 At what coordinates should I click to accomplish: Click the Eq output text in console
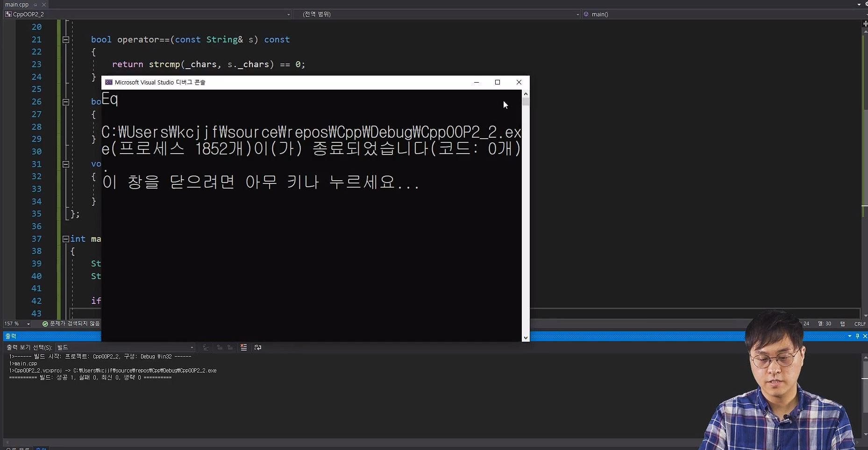coord(110,99)
